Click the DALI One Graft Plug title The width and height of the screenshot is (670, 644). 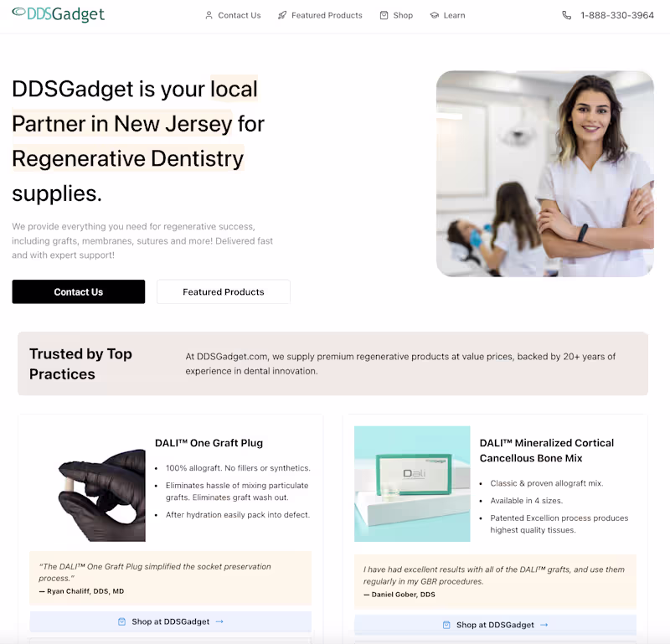(x=209, y=443)
